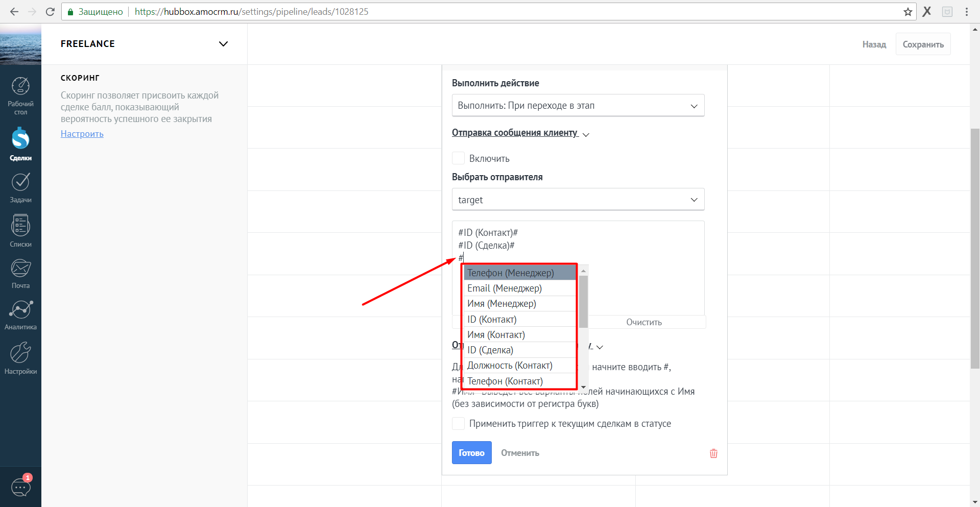The height and width of the screenshot is (507, 980).
Task: Choose ID (Контакт) from suggestions
Action: 520,320
